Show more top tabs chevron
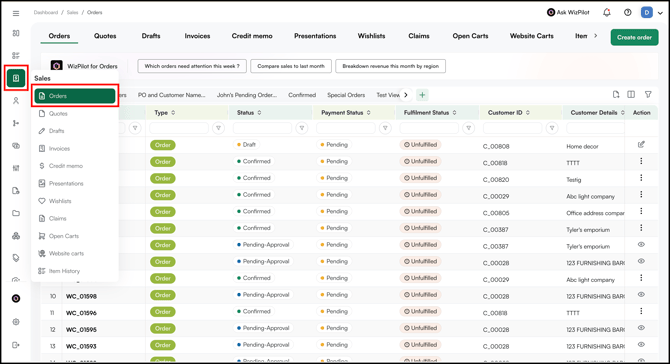Image resolution: width=670 pixels, height=364 pixels. (x=596, y=36)
